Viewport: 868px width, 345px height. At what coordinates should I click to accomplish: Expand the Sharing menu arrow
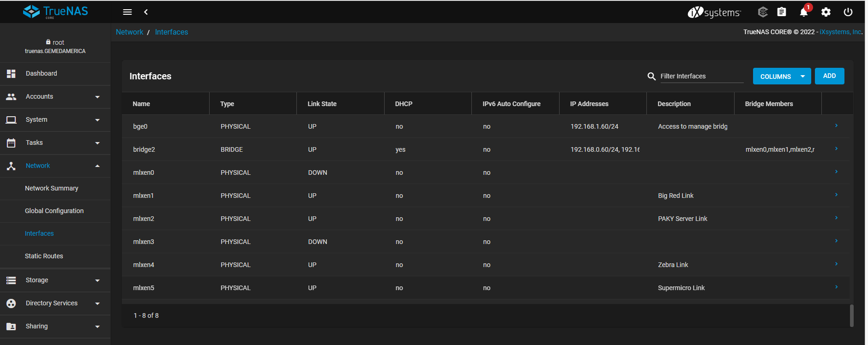coord(97,327)
